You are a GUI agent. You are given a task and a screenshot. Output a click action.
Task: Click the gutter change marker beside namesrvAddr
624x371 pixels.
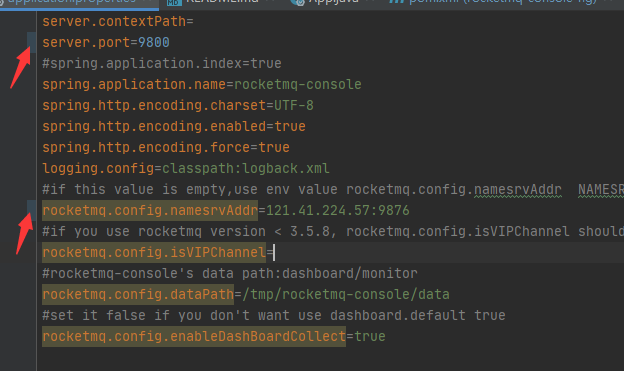[31, 211]
